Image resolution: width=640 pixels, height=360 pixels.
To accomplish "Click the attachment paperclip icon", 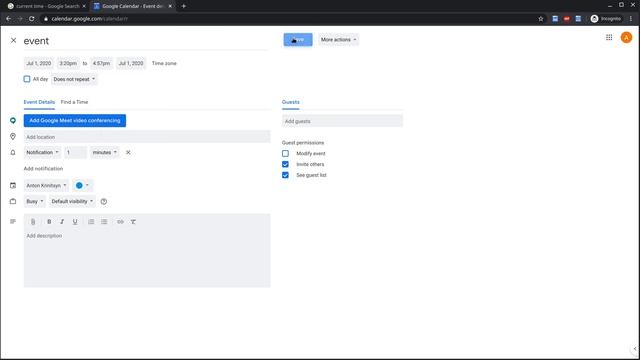I will (33, 222).
